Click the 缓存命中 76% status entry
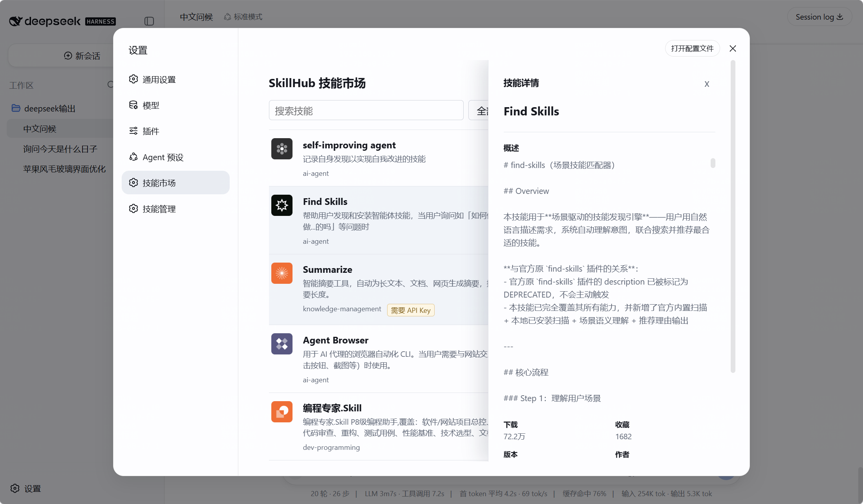Viewport: 863px width, 504px height. coord(584,493)
